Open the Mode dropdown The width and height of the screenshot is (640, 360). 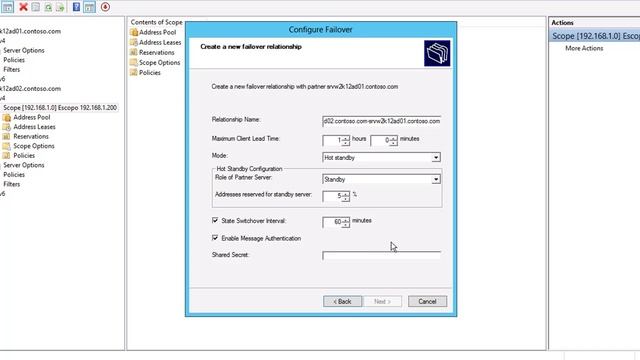(436, 158)
